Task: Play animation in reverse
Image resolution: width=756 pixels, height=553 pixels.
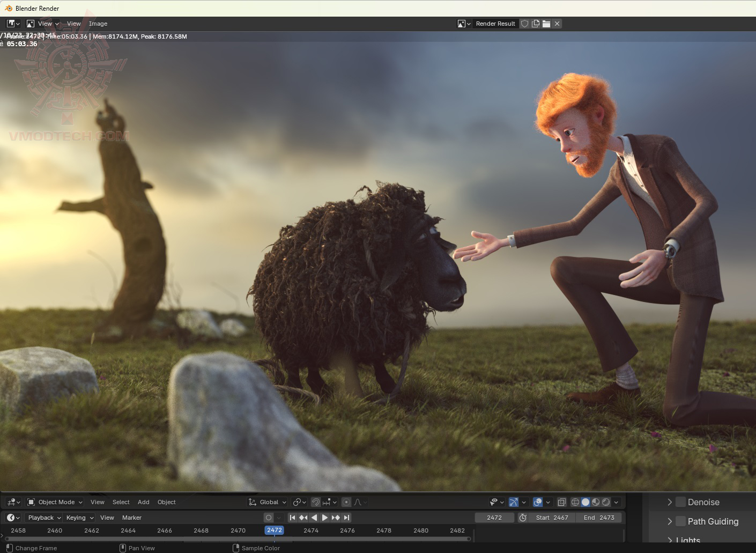Action: click(314, 518)
